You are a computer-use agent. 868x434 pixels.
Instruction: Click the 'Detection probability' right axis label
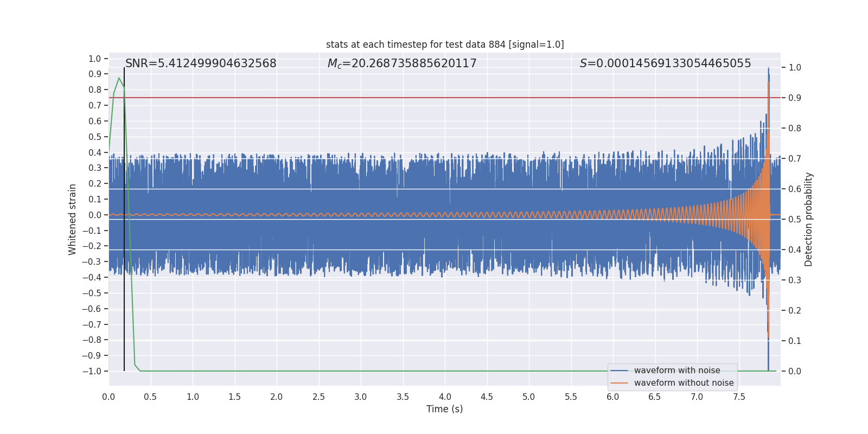(809, 219)
